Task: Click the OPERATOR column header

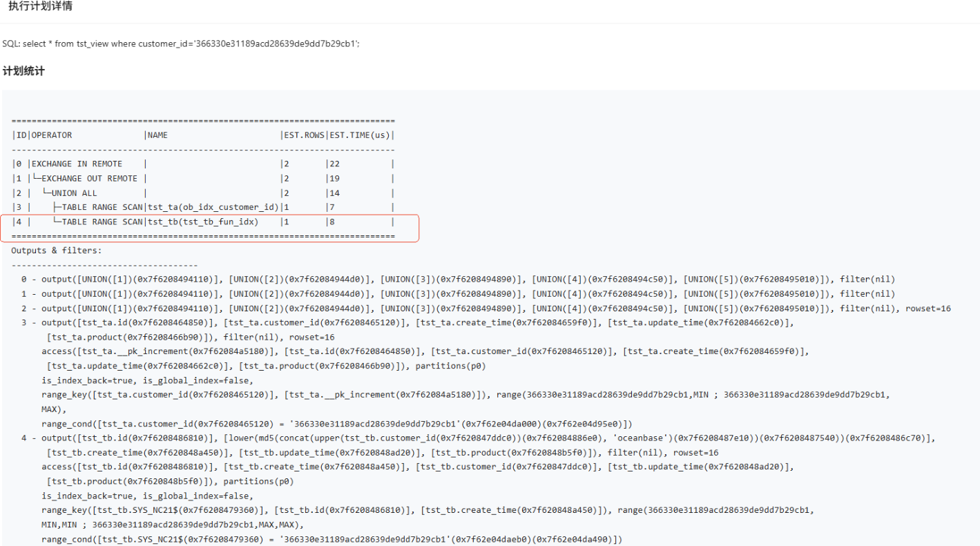Action: pyautogui.click(x=52, y=135)
